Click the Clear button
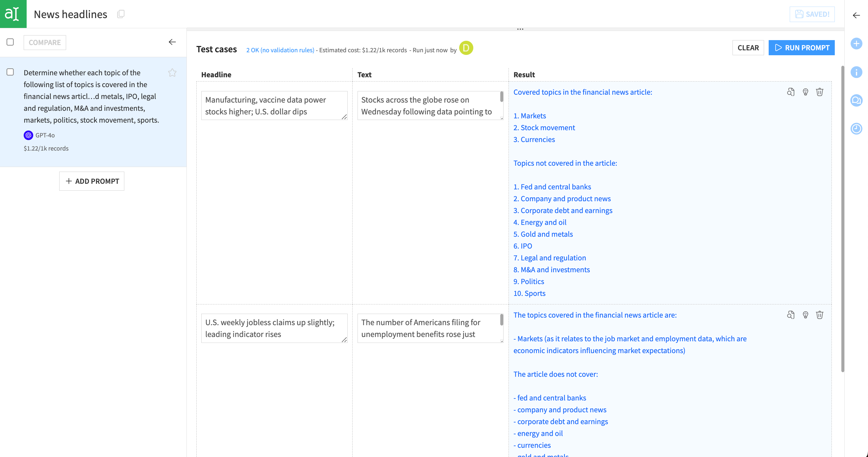 (748, 48)
